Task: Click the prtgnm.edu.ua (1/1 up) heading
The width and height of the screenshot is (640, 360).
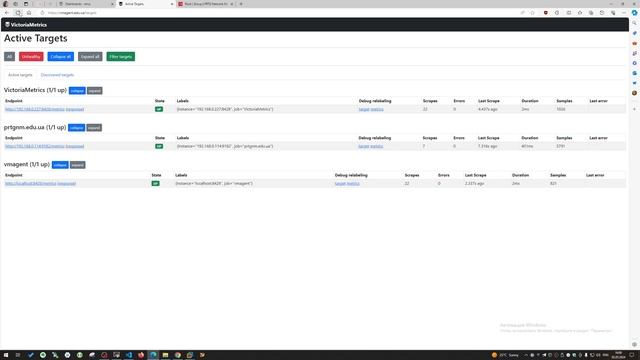Action: (35, 127)
